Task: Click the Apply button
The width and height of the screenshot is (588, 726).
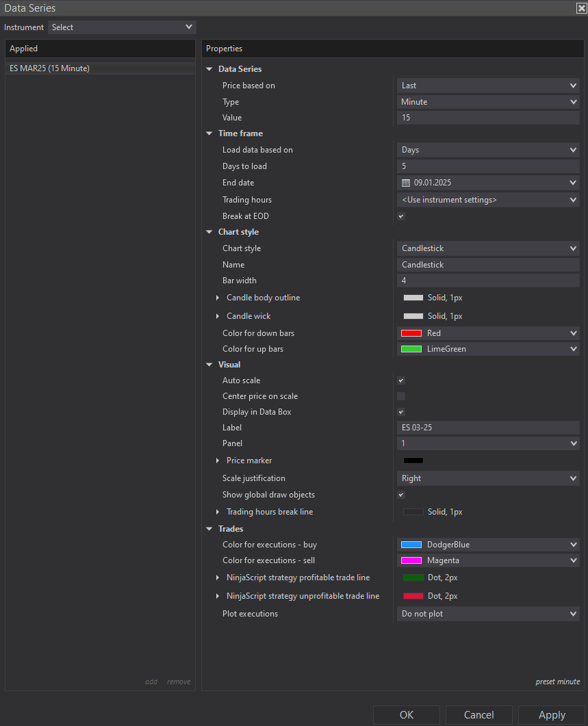Action: pos(552,714)
